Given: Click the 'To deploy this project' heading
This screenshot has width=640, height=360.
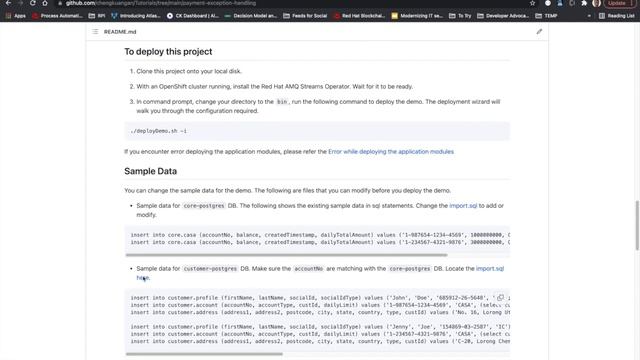Looking at the screenshot, I should click(x=168, y=51).
